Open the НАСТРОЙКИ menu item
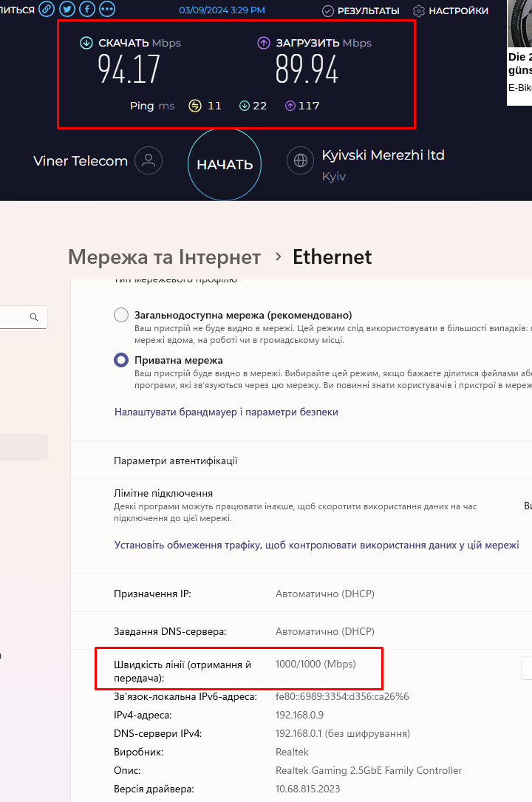532x802 pixels. [x=458, y=11]
